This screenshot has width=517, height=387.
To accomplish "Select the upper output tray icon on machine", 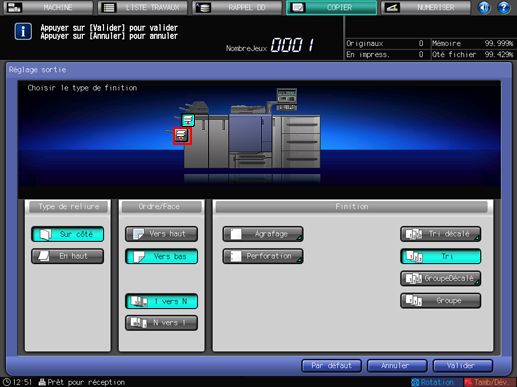I will click(x=188, y=120).
